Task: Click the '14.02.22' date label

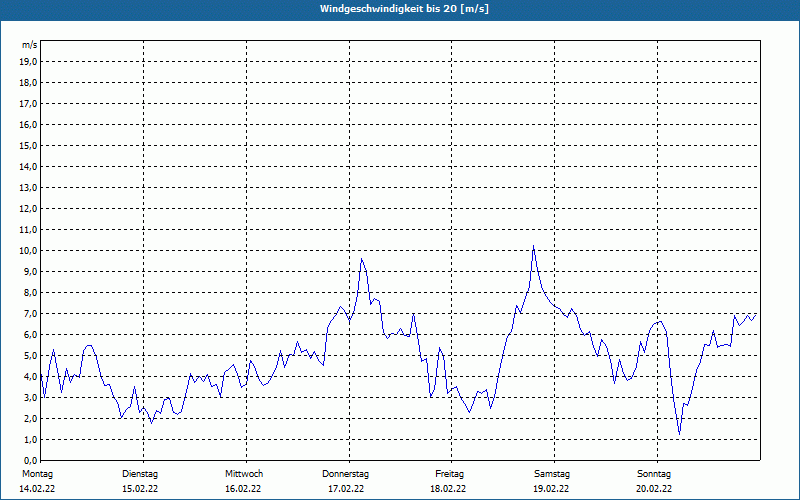Action: click(37, 489)
